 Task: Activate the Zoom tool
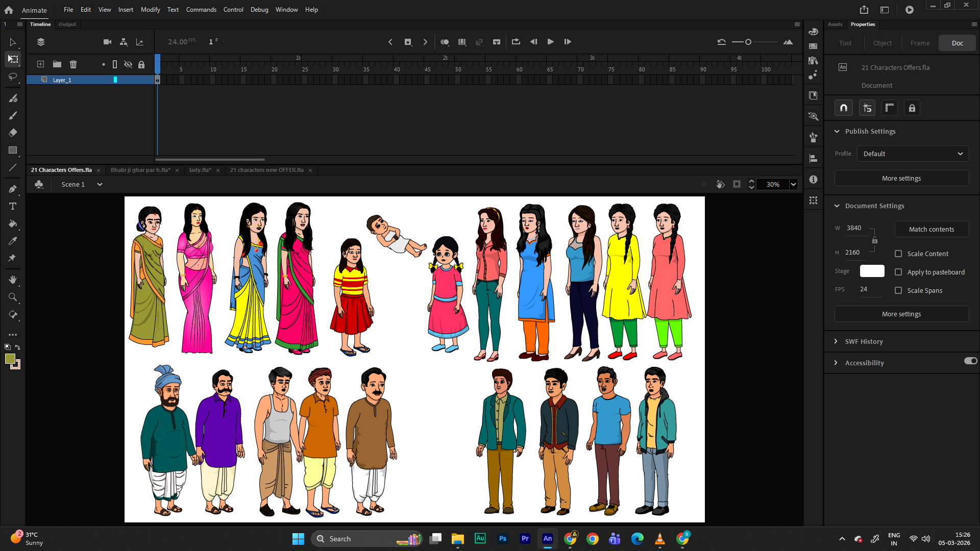[x=13, y=297]
